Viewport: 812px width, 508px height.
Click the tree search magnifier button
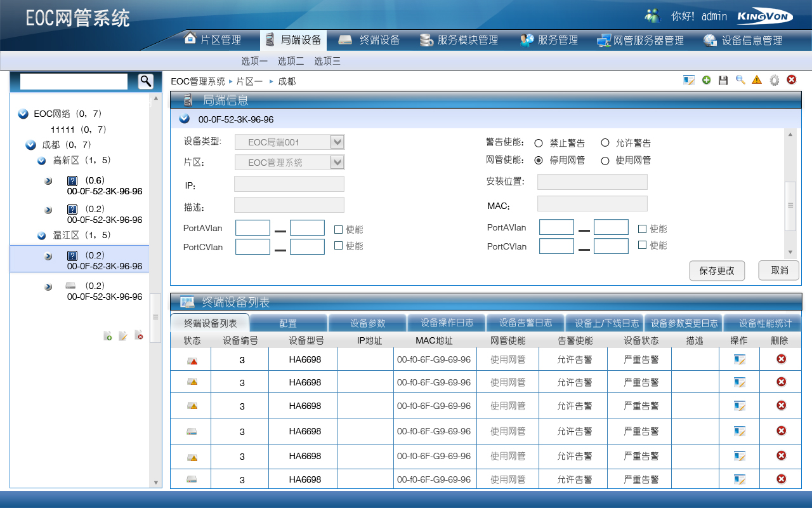(146, 81)
